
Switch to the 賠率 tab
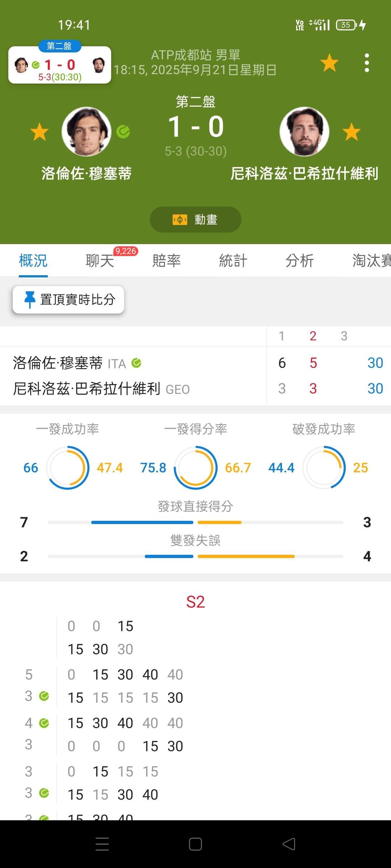pyautogui.click(x=167, y=261)
